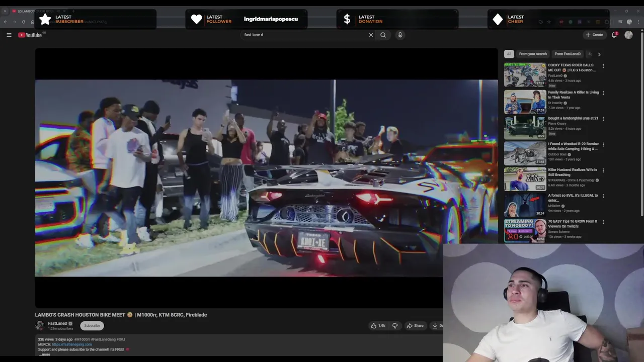The width and height of the screenshot is (644, 362).
Task: Open options menu for 'COCKY TEXAS RIDER' video
Action: [603, 66]
